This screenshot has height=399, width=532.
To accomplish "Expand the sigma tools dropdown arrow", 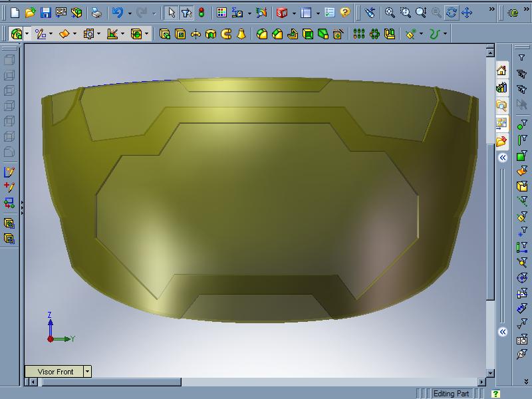I will [x=249, y=13].
